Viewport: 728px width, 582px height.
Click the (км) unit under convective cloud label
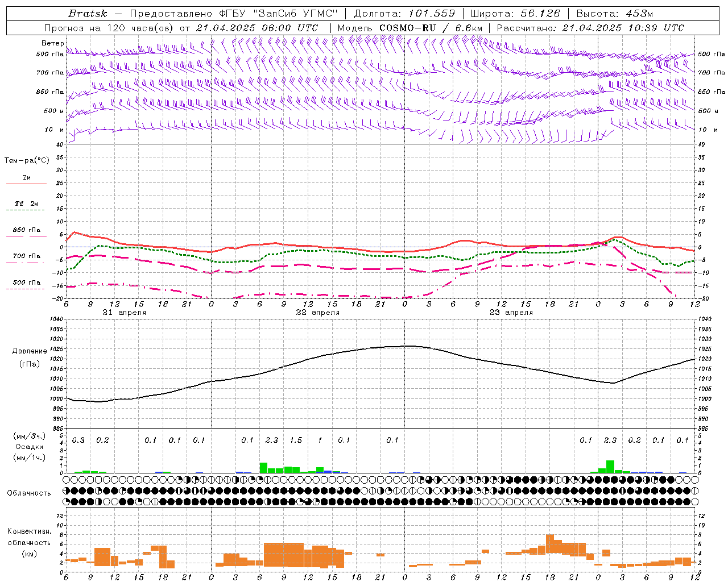29,554
